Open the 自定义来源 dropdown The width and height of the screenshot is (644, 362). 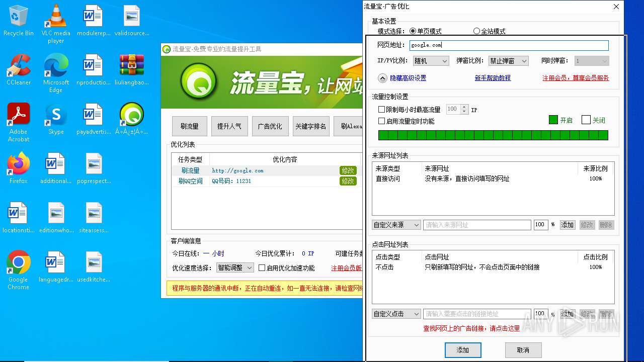(396, 225)
